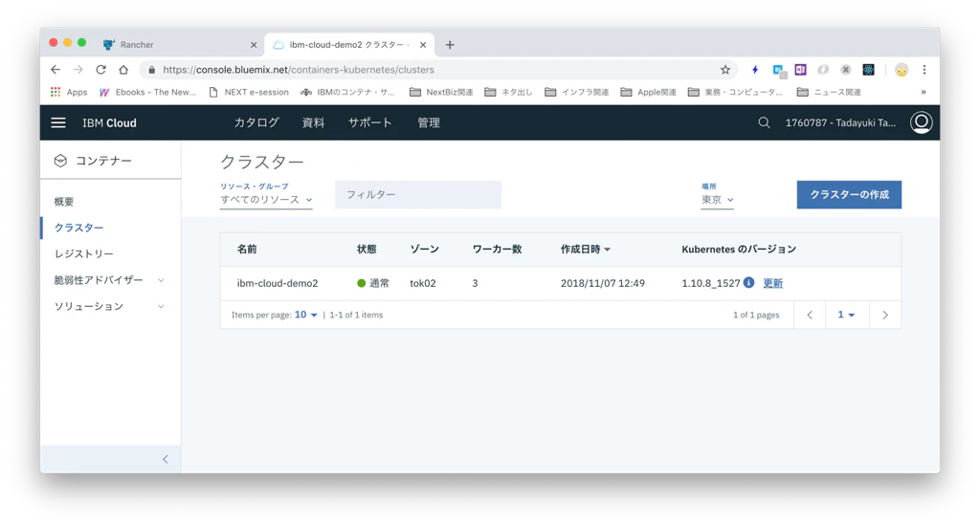Collapse the sidebar with left chevron

coord(165,459)
